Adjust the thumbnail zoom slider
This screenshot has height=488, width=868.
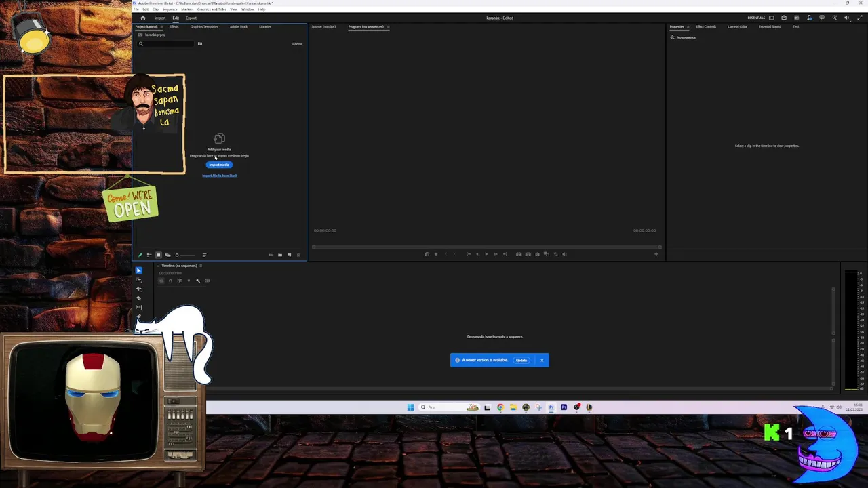(185, 255)
